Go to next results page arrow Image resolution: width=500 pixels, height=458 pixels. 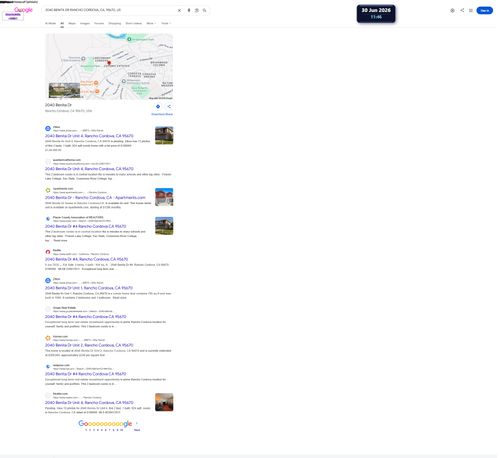click(x=137, y=424)
